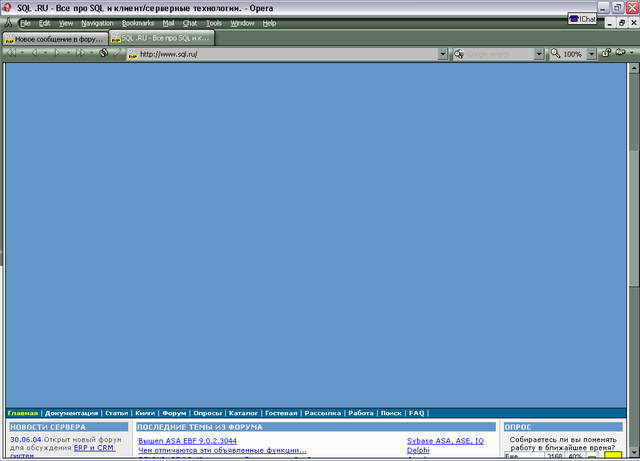Image resolution: width=640 pixels, height=461 pixels.
Task: Click in the www.sql.ru address field
Action: tap(280, 54)
